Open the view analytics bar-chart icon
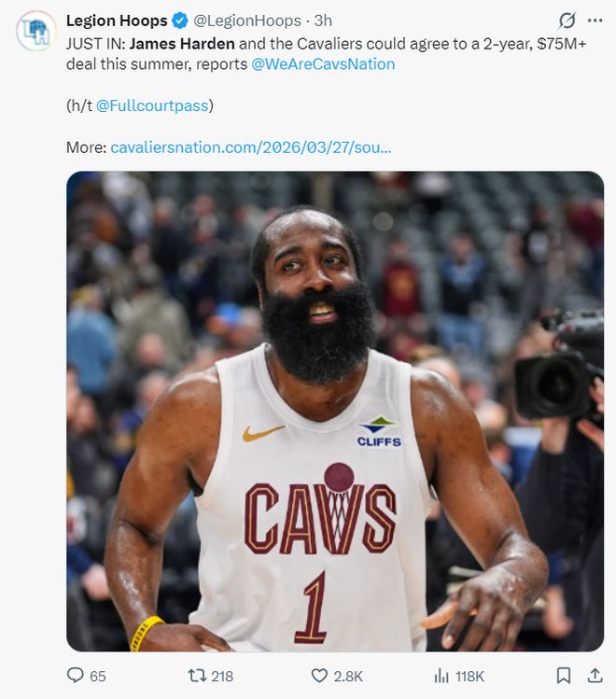The height and width of the screenshot is (699, 616). (x=441, y=676)
